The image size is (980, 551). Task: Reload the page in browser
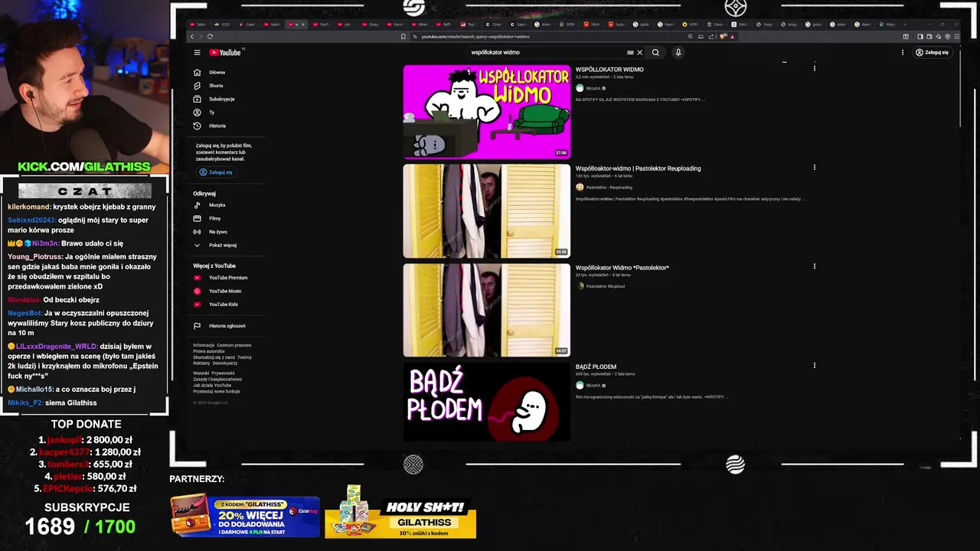click(210, 37)
